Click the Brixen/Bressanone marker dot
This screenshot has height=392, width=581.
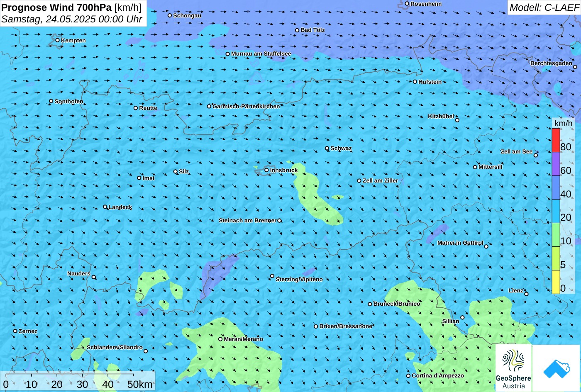316,326
